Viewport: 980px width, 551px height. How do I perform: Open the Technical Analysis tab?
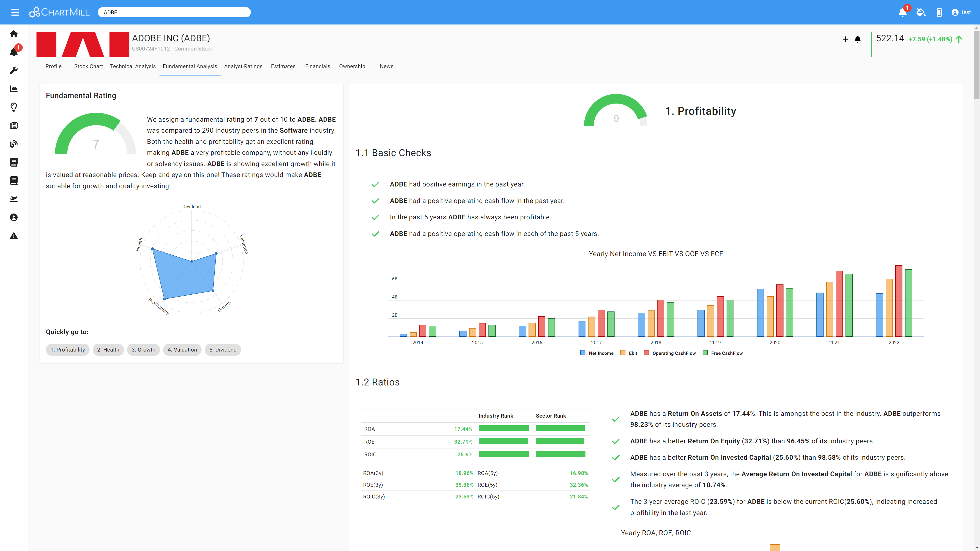tap(133, 66)
